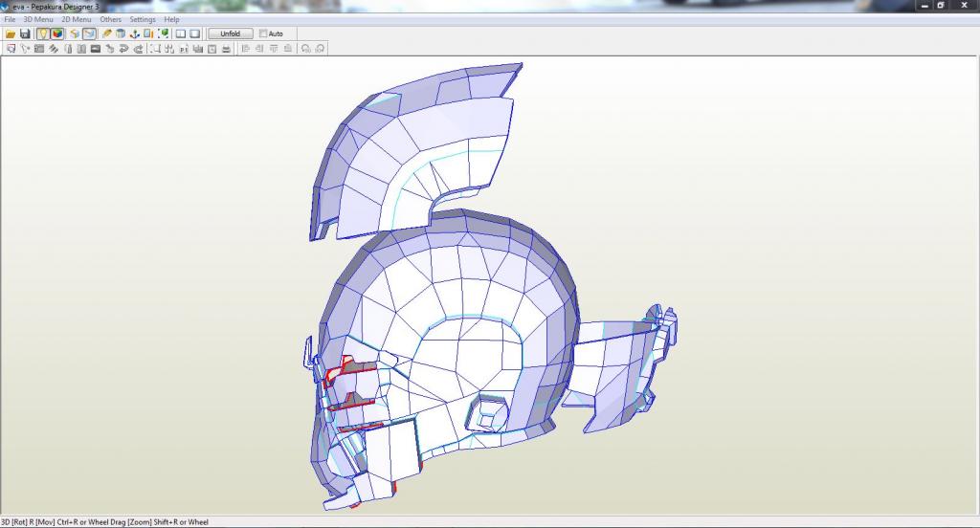The height and width of the screenshot is (528, 980).
Task: Enable the Auto checkbox
Action: click(263, 33)
